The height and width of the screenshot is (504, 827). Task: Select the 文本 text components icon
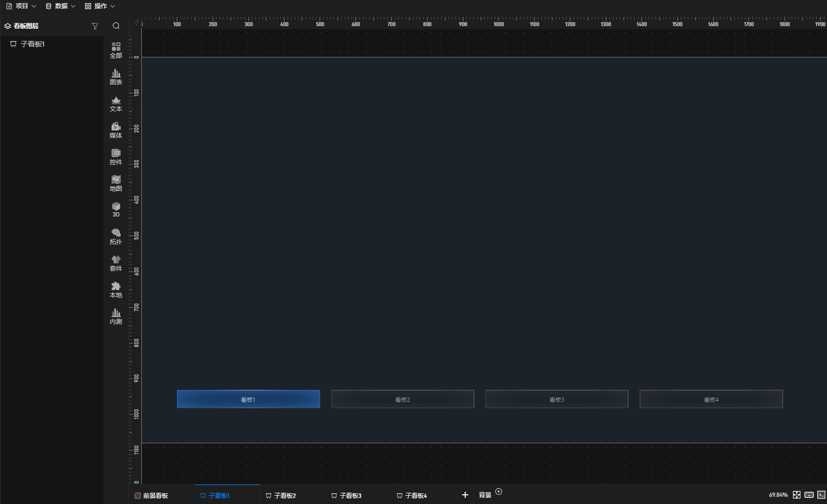click(x=116, y=104)
